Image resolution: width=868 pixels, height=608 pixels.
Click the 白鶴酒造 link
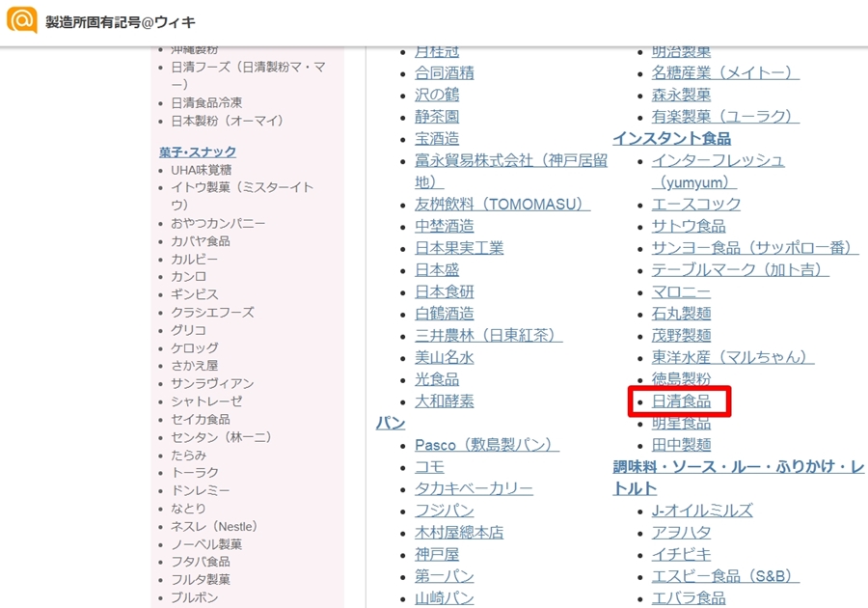point(444,314)
